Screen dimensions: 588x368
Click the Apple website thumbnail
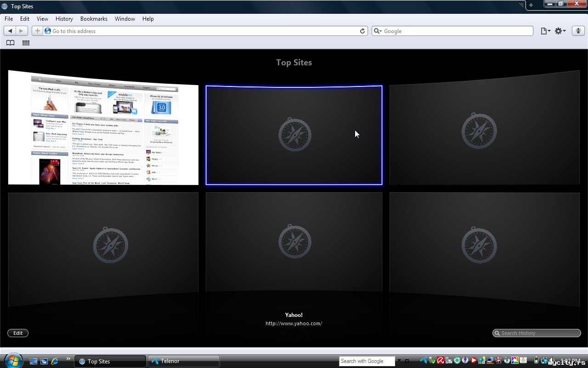click(x=103, y=129)
